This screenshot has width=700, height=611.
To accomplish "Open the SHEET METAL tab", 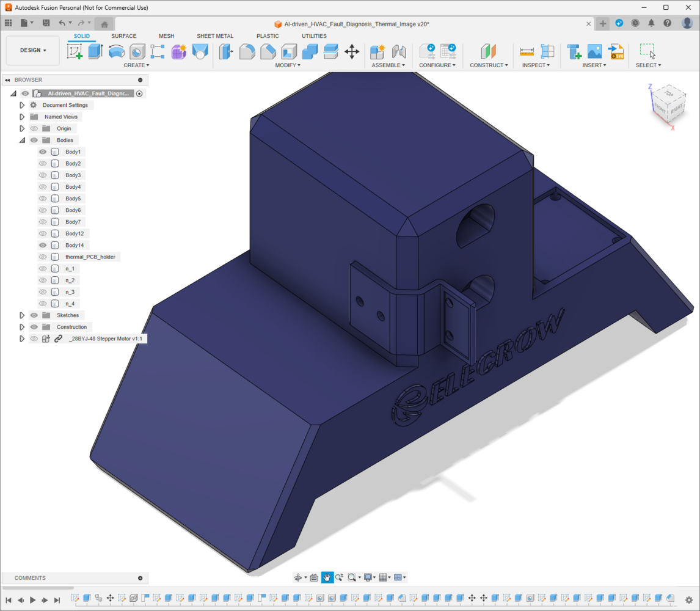I will (215, 36).
